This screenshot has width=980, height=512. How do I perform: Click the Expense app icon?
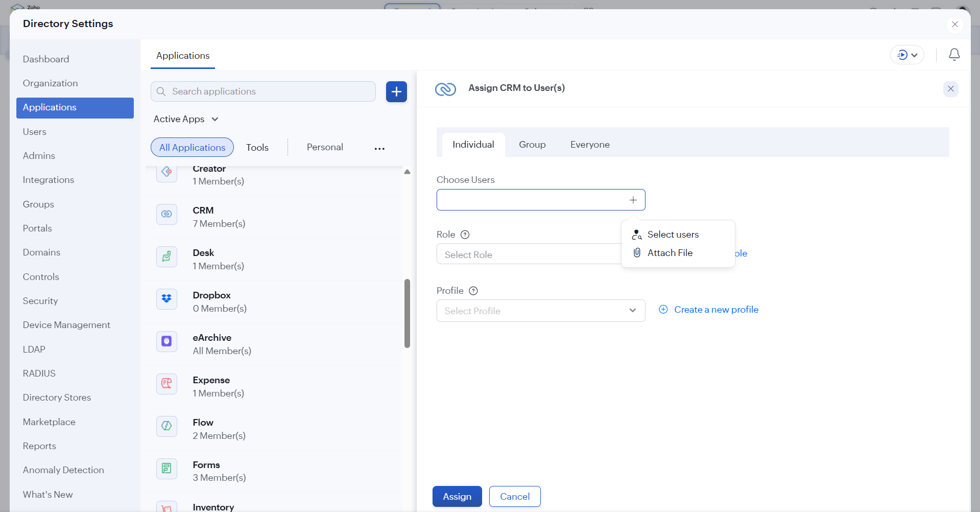pos(166,384)
